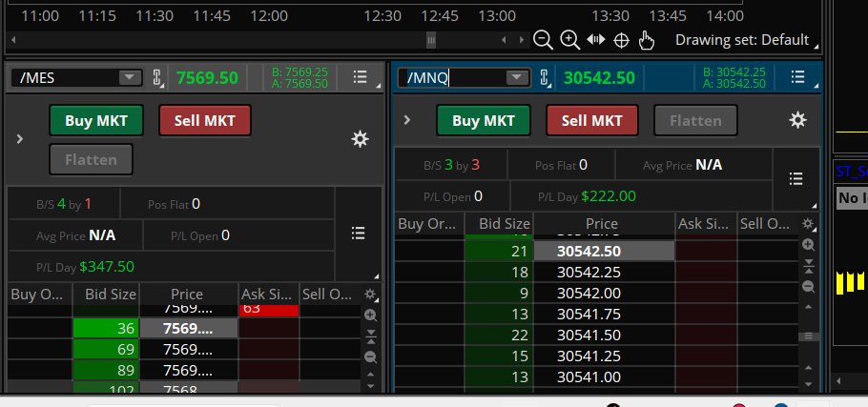Click the /MES P/L Day $347.50 value
Screen dimensions: 868x407
(x=107, y=267)
